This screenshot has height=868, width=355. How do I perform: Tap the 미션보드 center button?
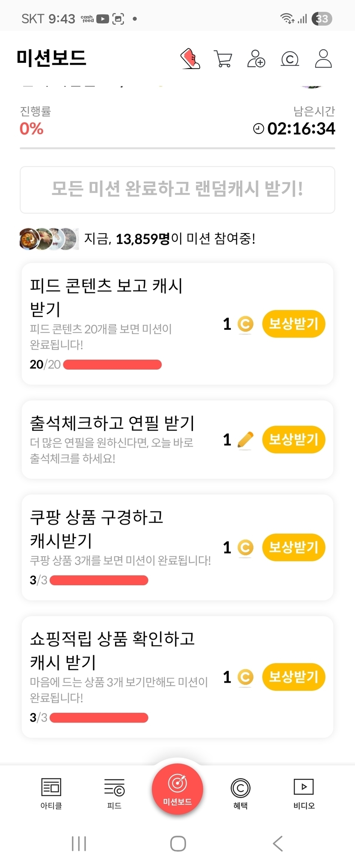pyautogui.click(x=177, y=788)
